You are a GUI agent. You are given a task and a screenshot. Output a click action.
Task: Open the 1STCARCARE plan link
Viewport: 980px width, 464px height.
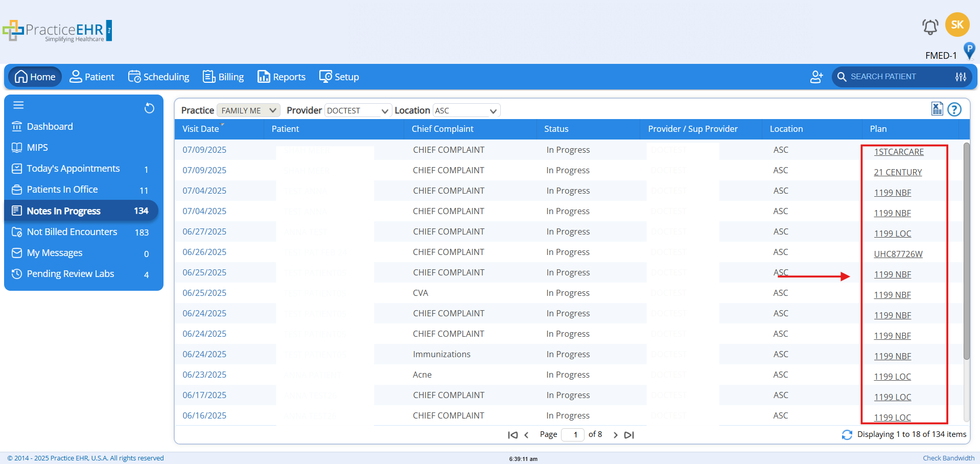[898, 152]
